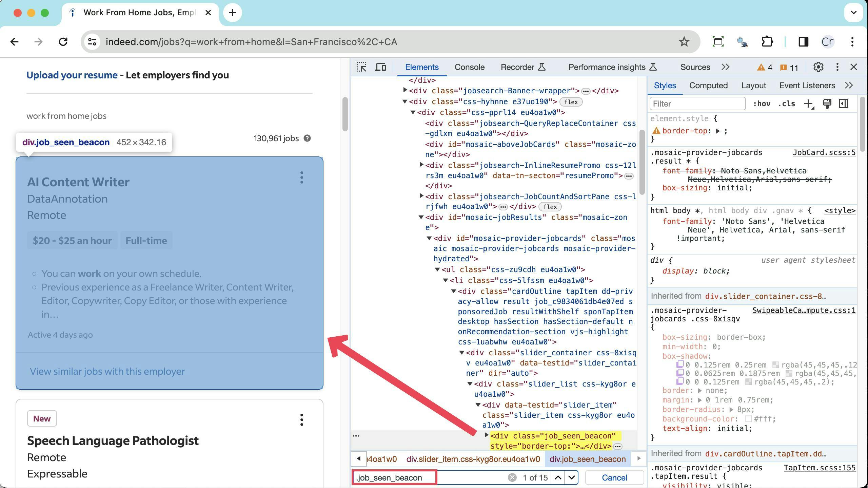Activate the inspect element picker icon
The width and height of the screenshot is (868, 488).
click(361, 67)
